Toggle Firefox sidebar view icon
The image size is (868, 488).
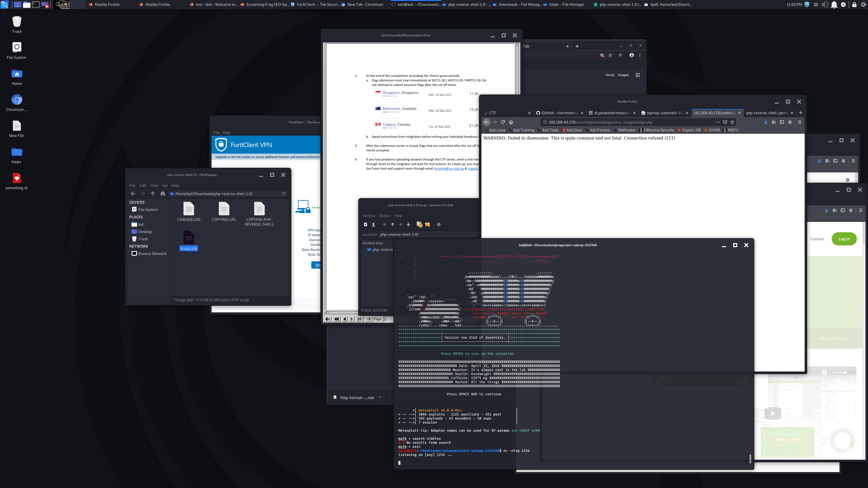pos(782,122)
